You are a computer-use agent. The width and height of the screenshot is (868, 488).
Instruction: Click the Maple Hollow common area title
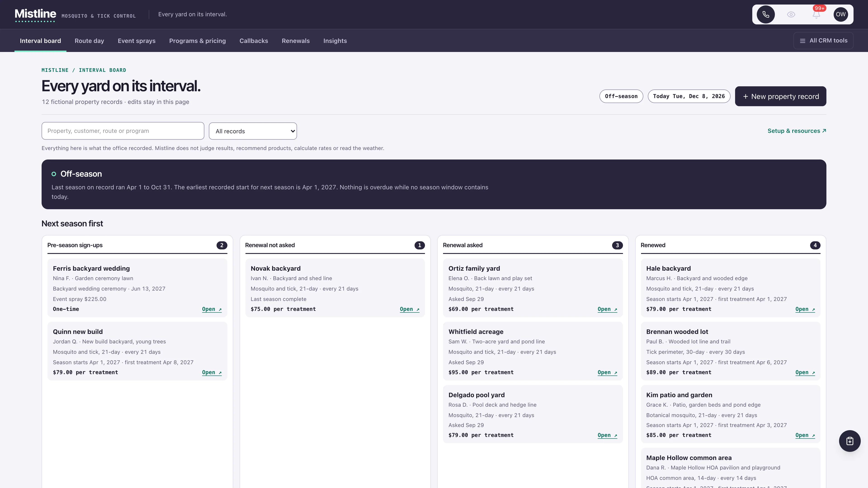[689, 458]
